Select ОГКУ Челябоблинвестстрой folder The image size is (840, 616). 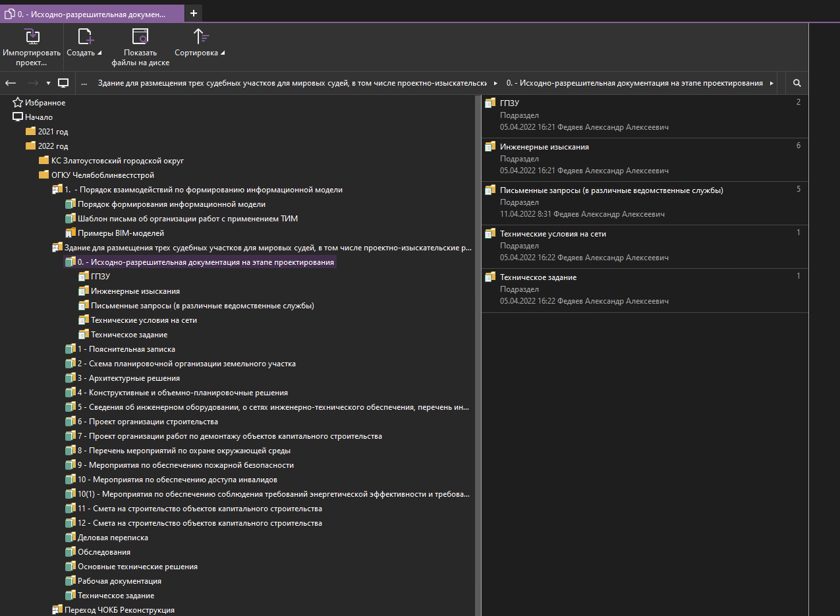pos(103,175)
